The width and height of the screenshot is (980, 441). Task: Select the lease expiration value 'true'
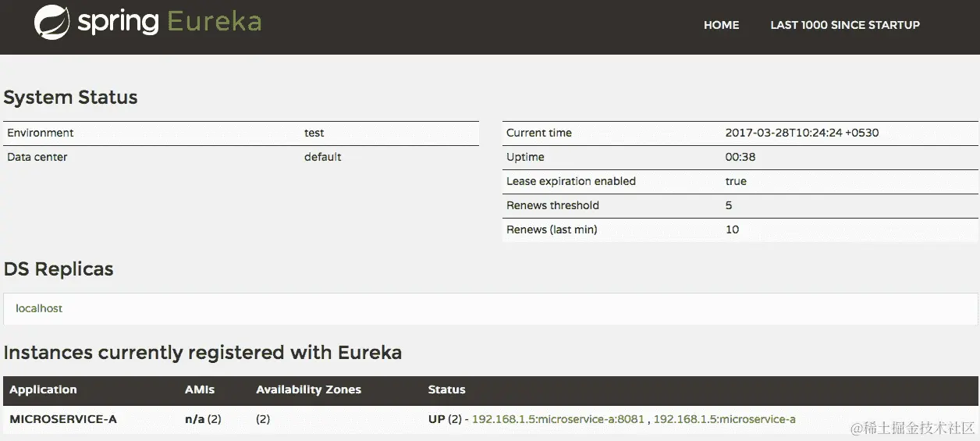736,181
